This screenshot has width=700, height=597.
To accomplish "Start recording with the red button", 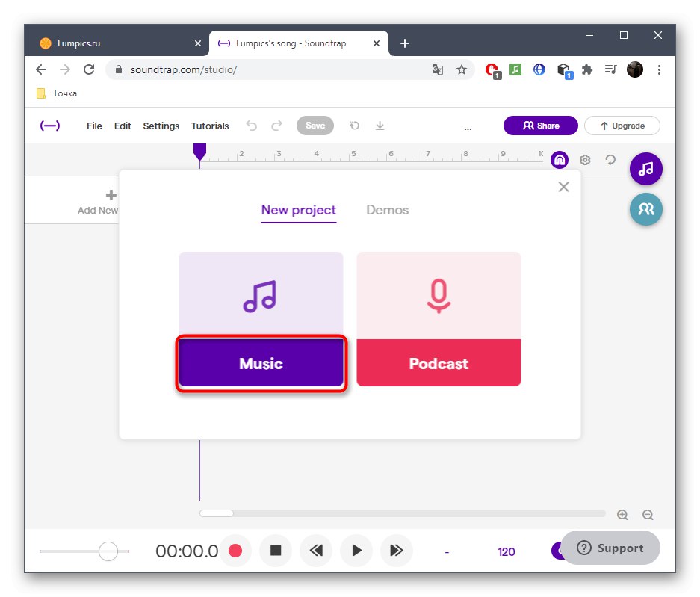I will click(x=235, y=551).
